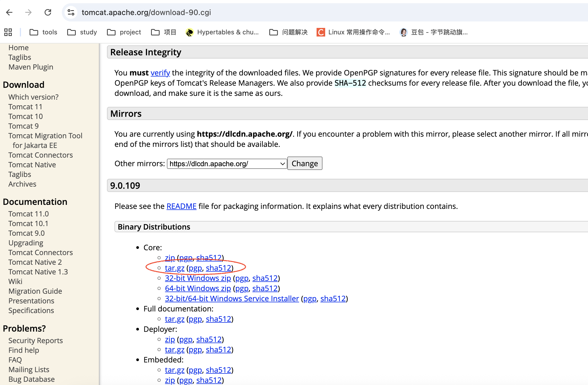The width and height of the screenshot is (588, 385).
Task: Open the project bookmark folder
Action: point(124,32)
